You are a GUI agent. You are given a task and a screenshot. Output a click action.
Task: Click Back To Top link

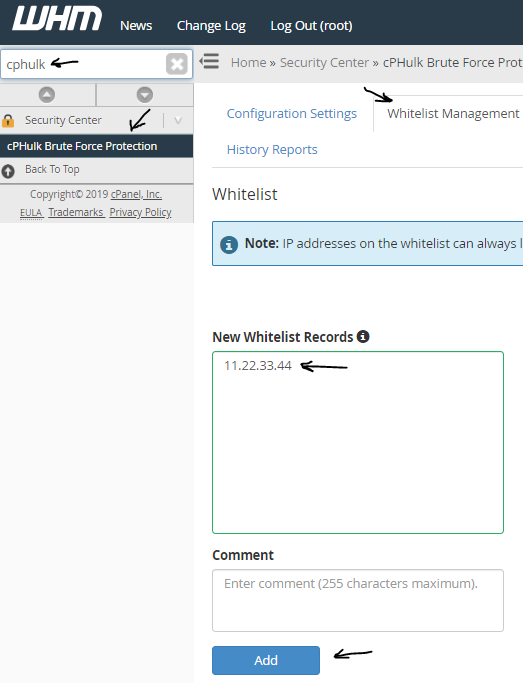pyautogui.click(x=52, y=169)
